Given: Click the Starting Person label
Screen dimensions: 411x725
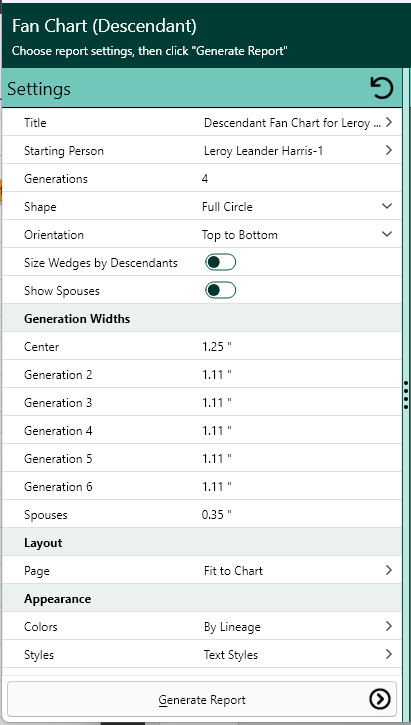Looking at the screenshot, I should tap(64, 151).
